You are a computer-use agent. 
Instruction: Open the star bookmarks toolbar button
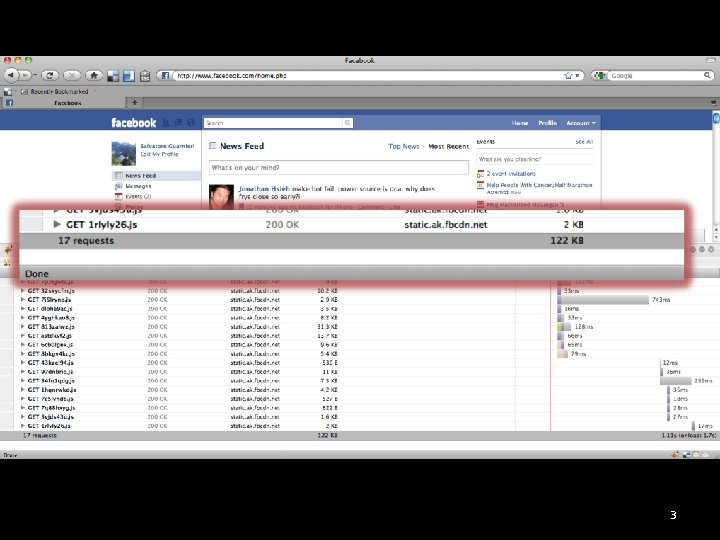pyautogui.click(x=94, y=75)
